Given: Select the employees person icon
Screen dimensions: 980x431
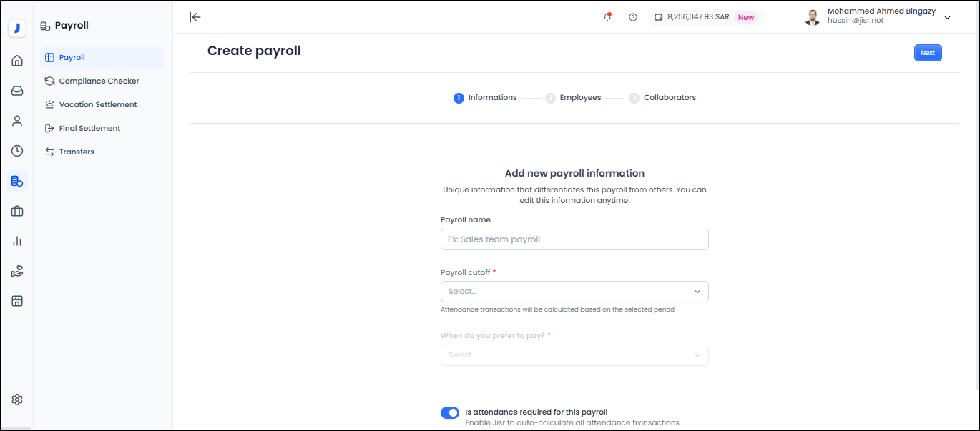Looking at the screenshot, I should (x=17, y=121).
